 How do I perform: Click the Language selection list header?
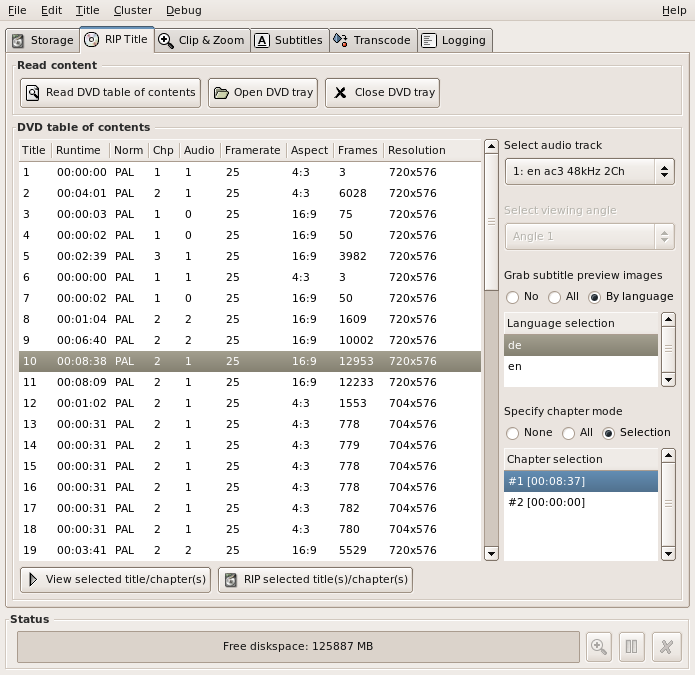pos(581,324)
